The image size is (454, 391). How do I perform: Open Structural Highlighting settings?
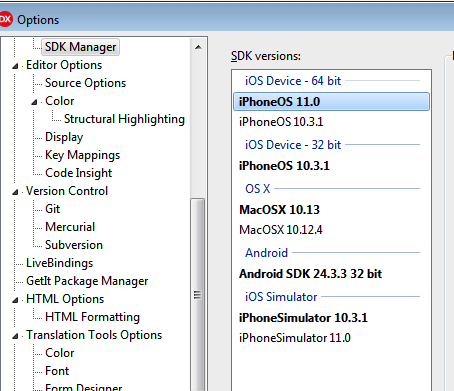tap(124, 119)
